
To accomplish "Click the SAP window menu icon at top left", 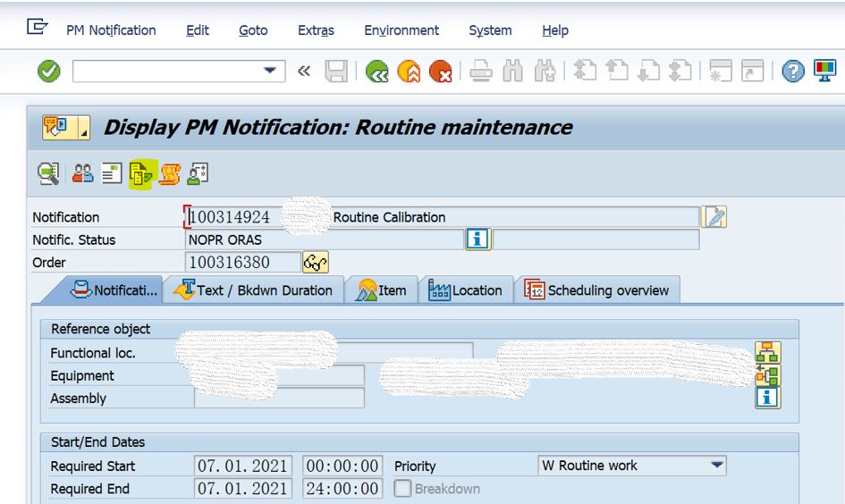I will pyautogui.click(x=38, y=27).
